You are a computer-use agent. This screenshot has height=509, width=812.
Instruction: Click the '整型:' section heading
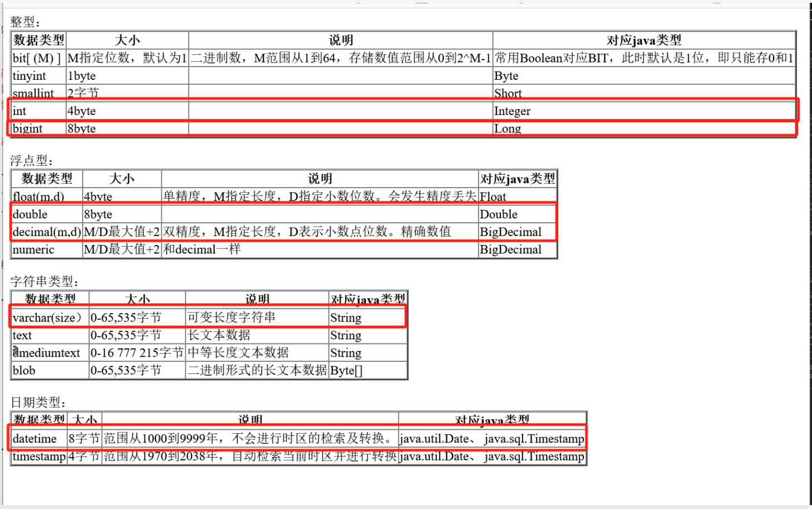[25, 22]
